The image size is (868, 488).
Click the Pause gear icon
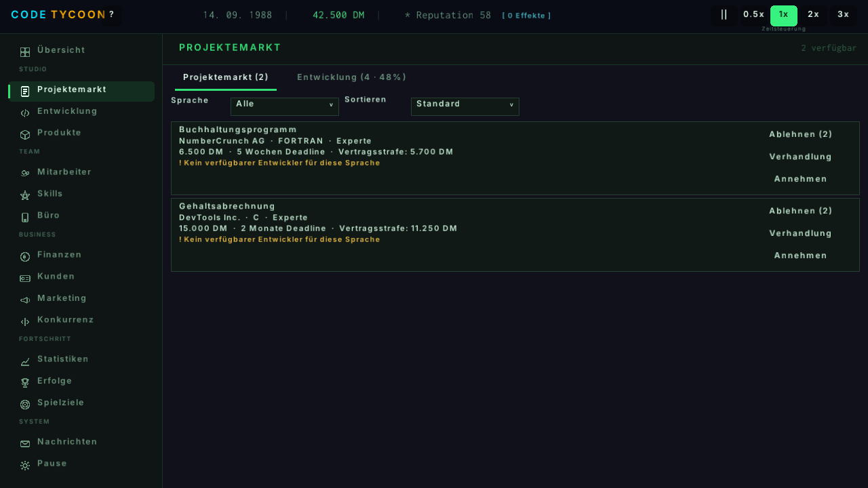coord(25,466)
